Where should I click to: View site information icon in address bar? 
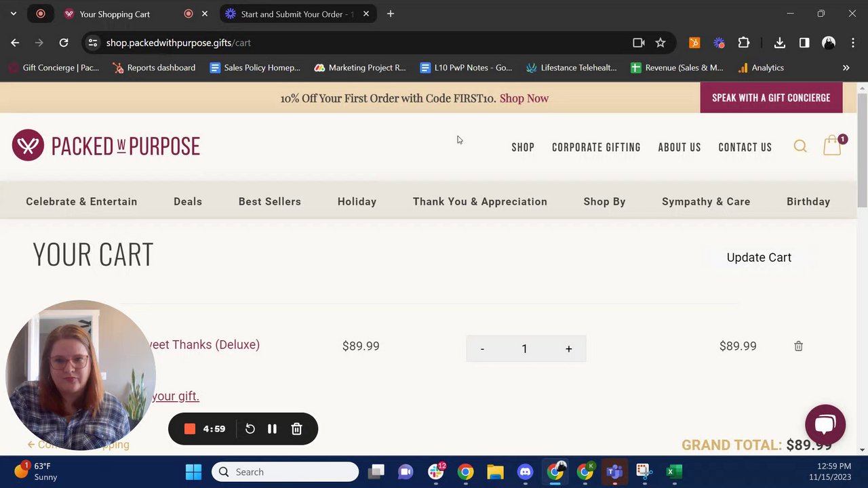click(93, 43)
